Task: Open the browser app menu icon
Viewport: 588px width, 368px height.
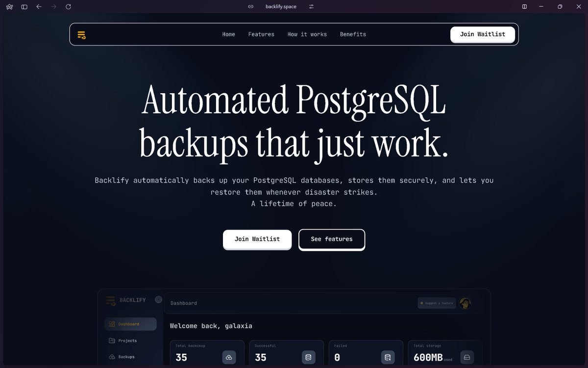Action: (x=10, y=6)
